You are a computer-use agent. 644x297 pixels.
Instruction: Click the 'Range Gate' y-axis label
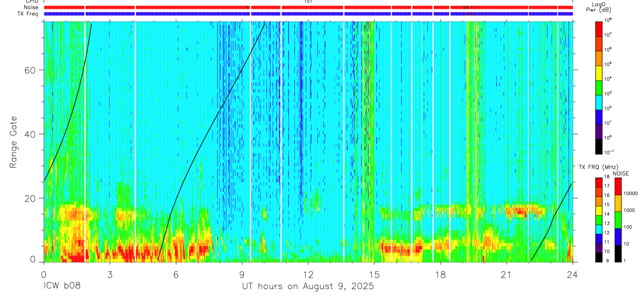[x=13, y=142]
